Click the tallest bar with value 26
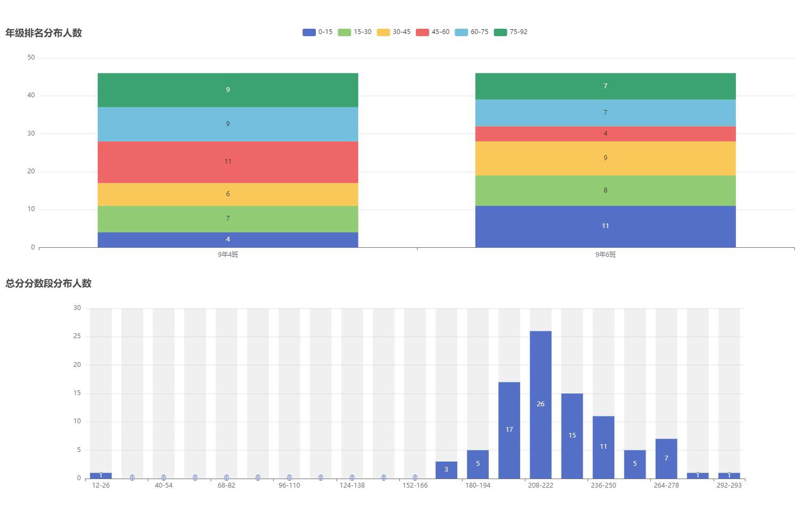812x511 pixels. 540,405
